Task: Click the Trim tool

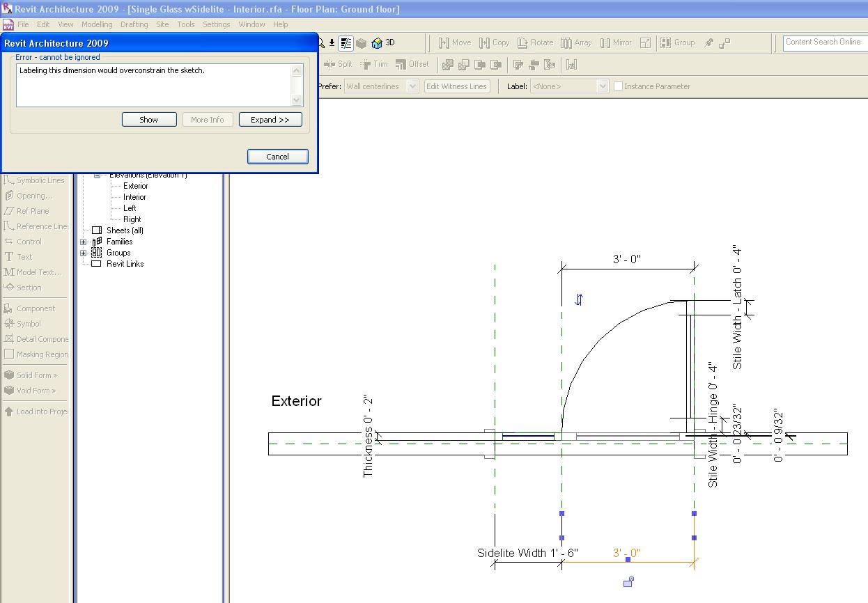Action: [374, 64]
